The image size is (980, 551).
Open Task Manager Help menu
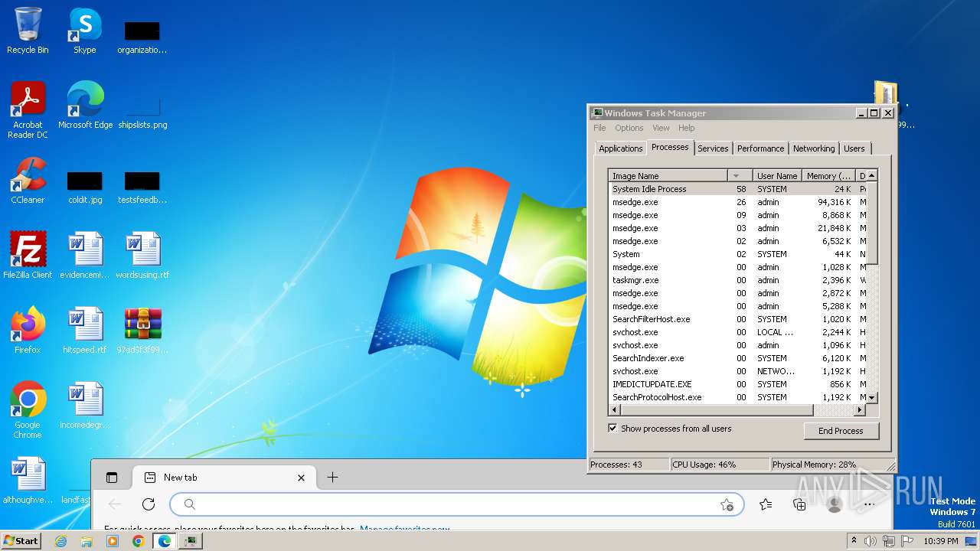(x=686, y=128)
